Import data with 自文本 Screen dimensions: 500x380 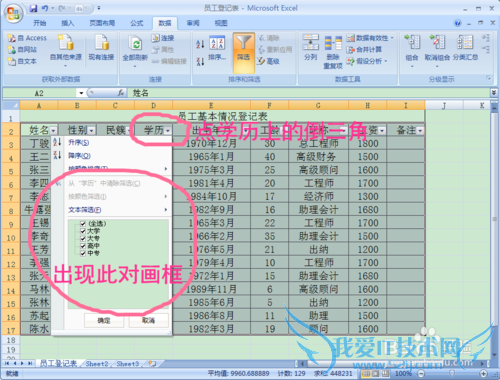click(22, 61)
